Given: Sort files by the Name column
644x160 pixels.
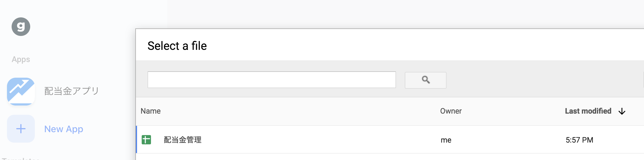Looking at the screenshot, I should click(x=151, y=111).
